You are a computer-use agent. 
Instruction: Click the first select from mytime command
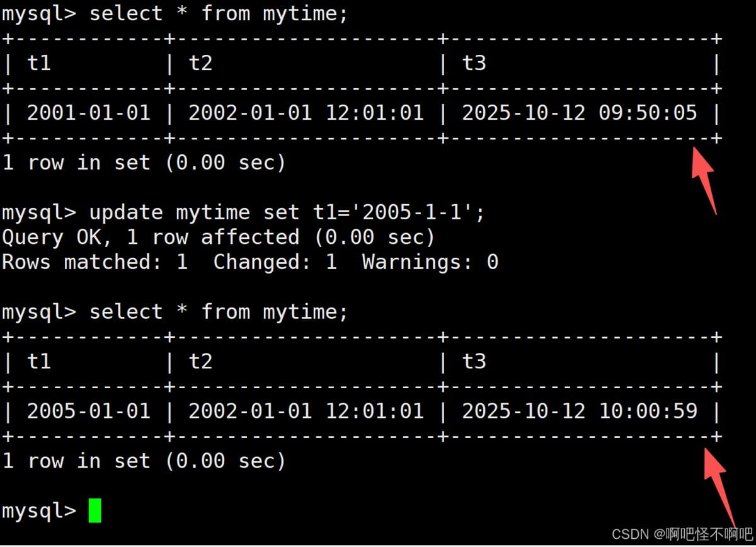[x=218, y=13]
